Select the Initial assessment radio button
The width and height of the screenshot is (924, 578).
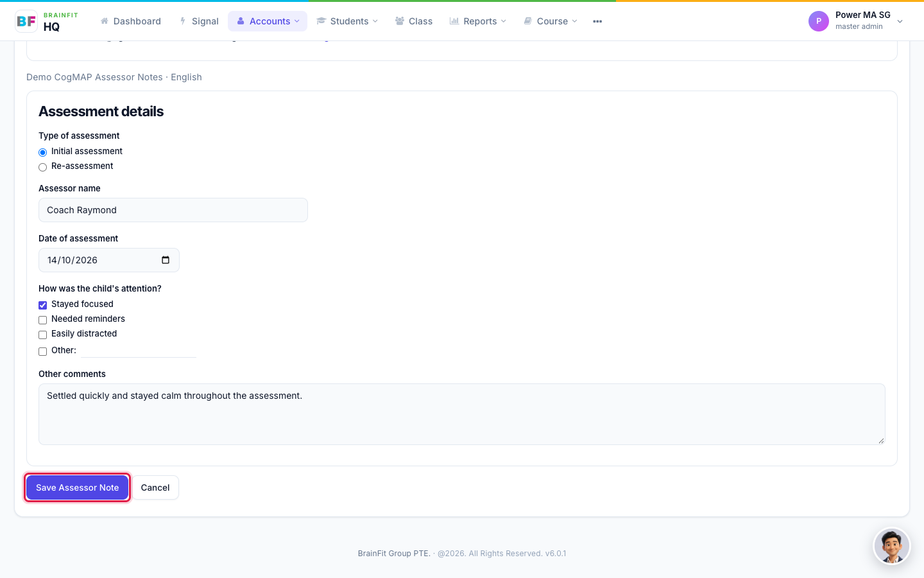43,152
